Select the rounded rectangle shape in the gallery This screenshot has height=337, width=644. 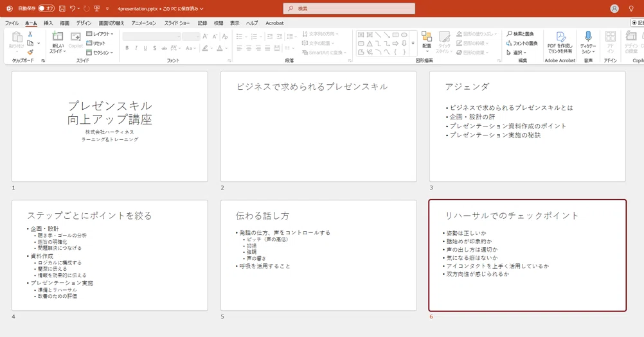pos(361,44)
